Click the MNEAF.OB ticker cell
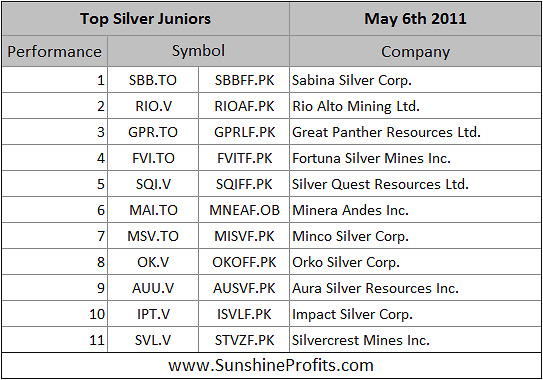Screen dimensions: 543x380 pyautogui.click(x=244, y=210)
